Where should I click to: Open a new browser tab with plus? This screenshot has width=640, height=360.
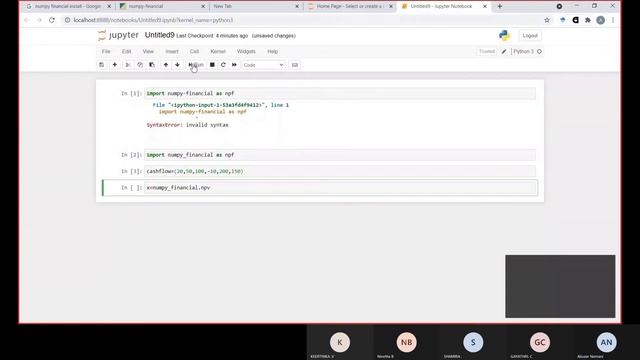point(500,7)
